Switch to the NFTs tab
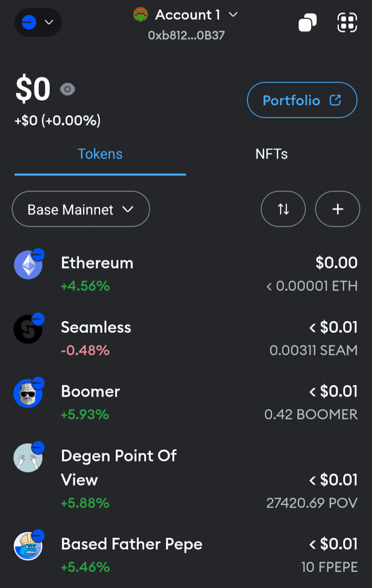372x588 pixels. pos(271,154)
